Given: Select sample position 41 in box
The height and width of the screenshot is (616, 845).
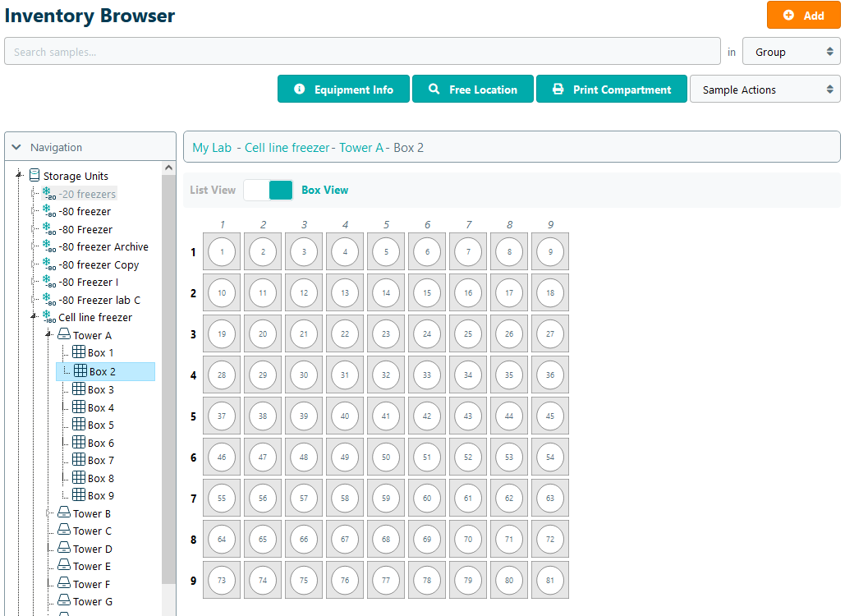Looking at the screenshot, I should (386, 416).
